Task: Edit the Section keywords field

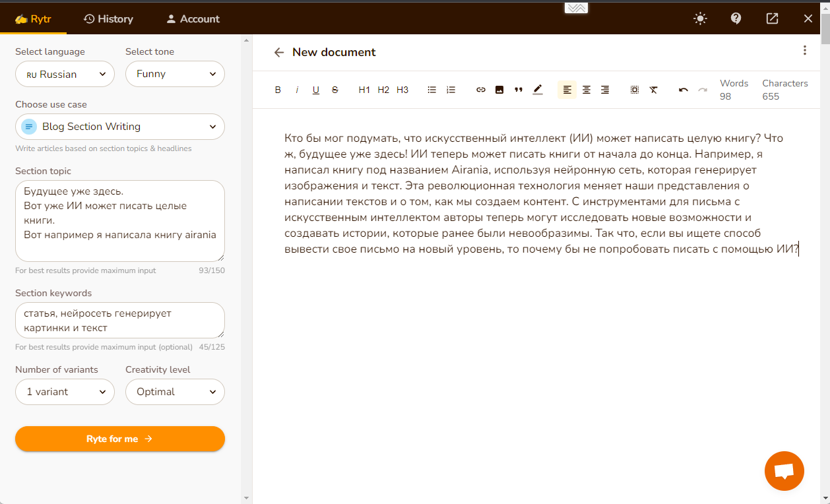Action: pyautogui.click(x=120, y=321)
